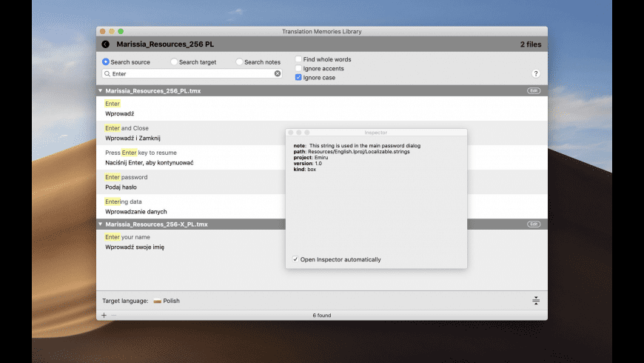Select the Search target radio button
644x363 pixels.
pyautogui.click(x=174, y=62)
